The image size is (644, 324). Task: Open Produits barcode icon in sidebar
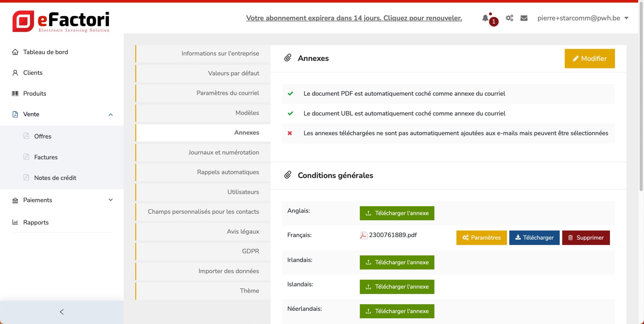[15, 93]
